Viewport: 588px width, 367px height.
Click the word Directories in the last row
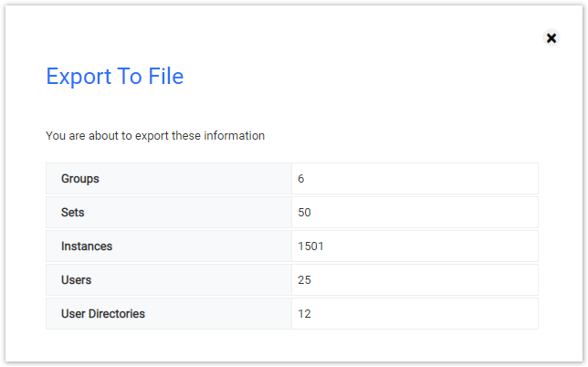116,314
